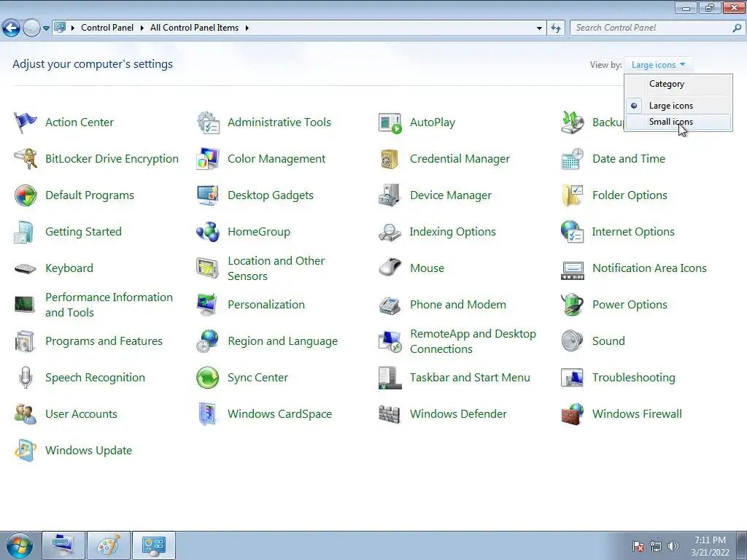Viewport: 747px width, 560px height.
Task: Click the Windows Defender wall icon
Action: [390, 414]
